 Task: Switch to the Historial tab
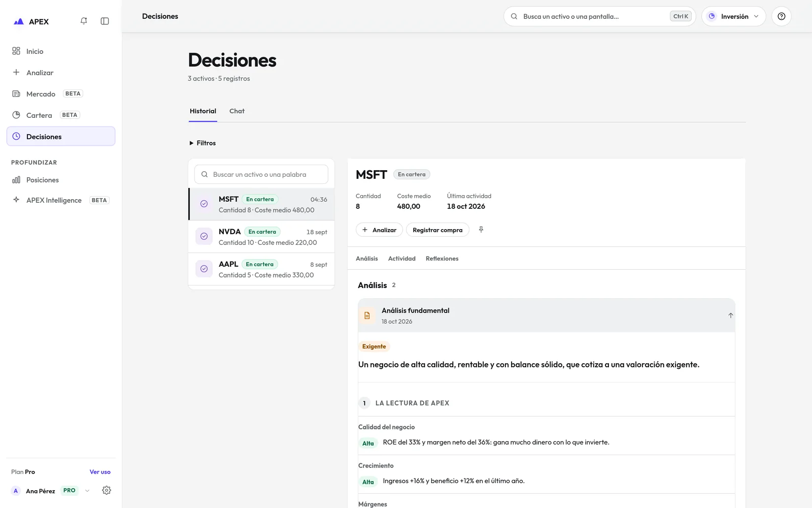203,111
